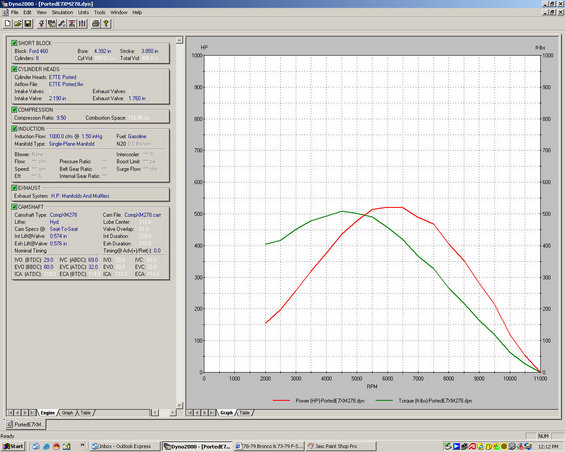Open the Tools menu
565x452 pixels.
[100, 12]
